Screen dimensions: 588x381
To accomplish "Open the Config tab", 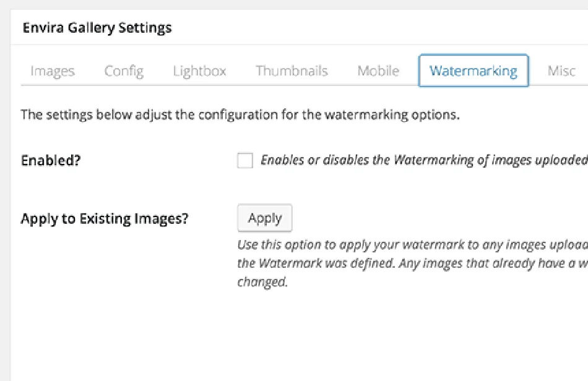I will tap(124, 71).
